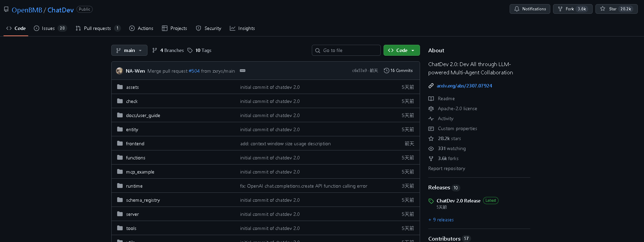Expand the green Code dropdown button
This screenshot has width=644, height=242.
click(x=402, y=50)
